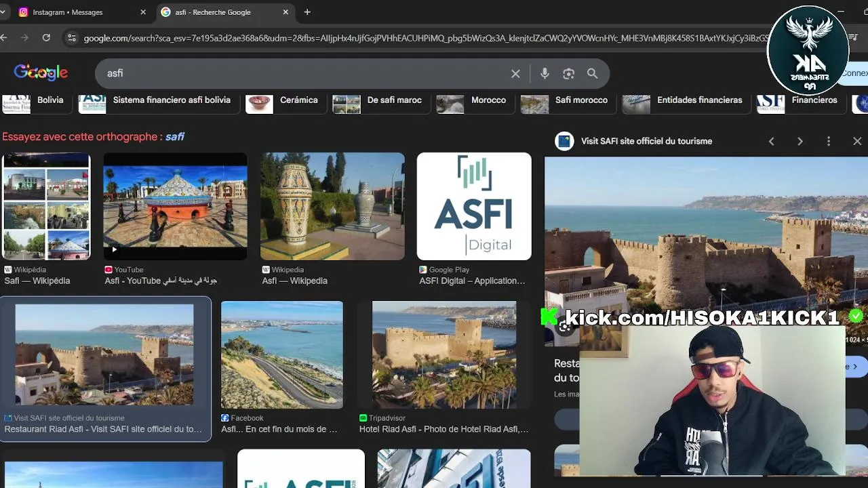Show next image in preview panel
The height and width of the screenshot is (488, 868).
[800, 141]
